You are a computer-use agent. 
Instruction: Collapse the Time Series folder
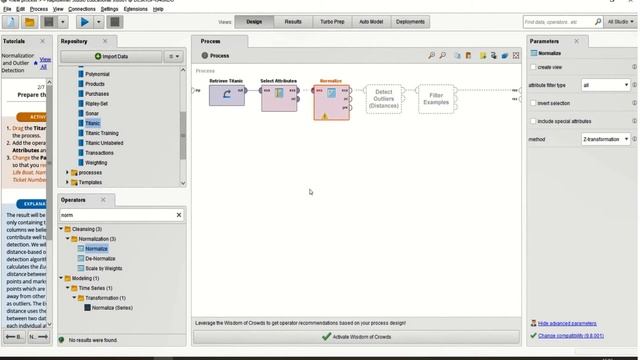68,288
